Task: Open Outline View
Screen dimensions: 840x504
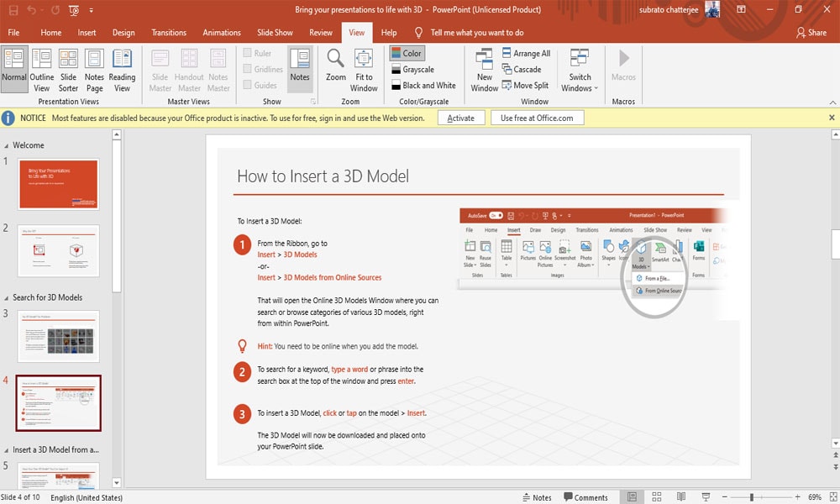Action: [x=41, y=69]
